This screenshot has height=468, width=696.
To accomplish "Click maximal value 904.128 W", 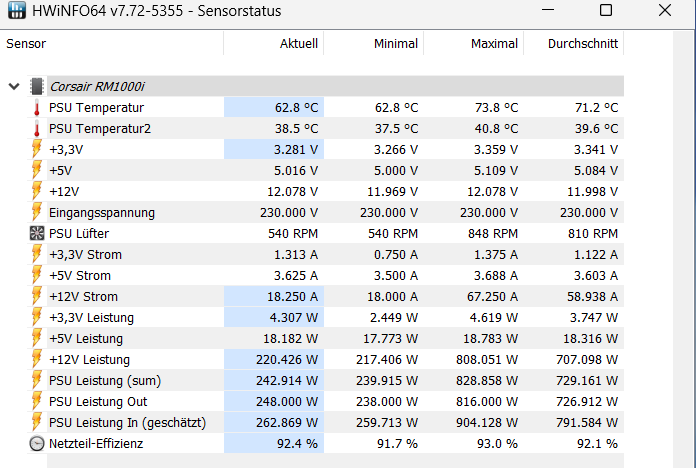I will 487,422.
